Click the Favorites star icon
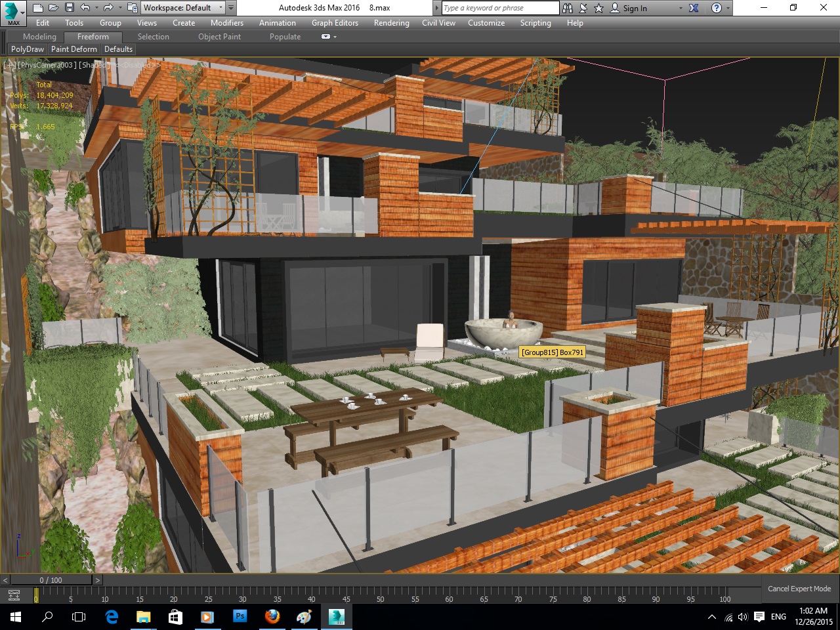 [598, 8]
